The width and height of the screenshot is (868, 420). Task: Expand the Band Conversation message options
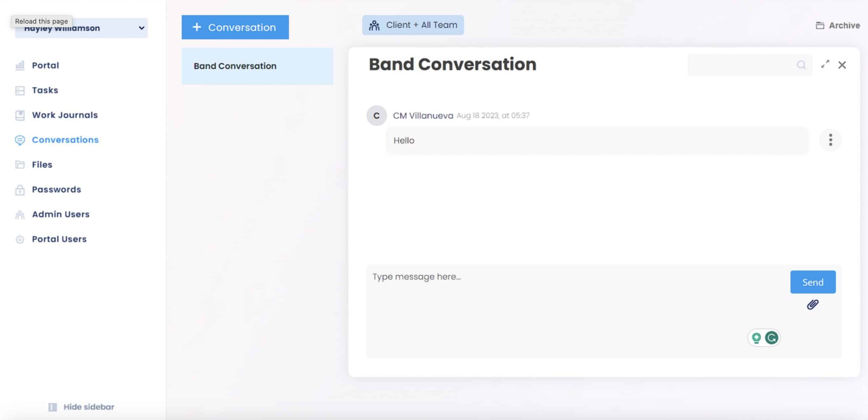(830, 140)
